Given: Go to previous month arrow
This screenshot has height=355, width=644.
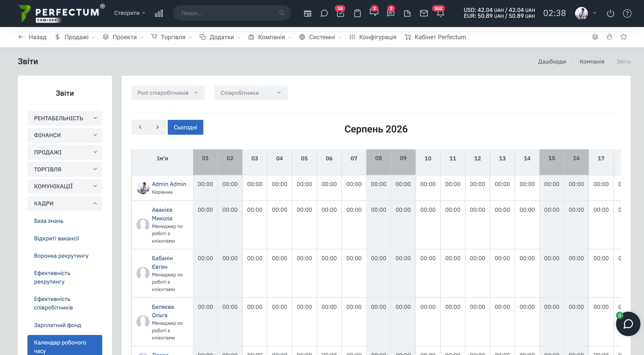Looking at the screenshot, I should pos(140,127).
